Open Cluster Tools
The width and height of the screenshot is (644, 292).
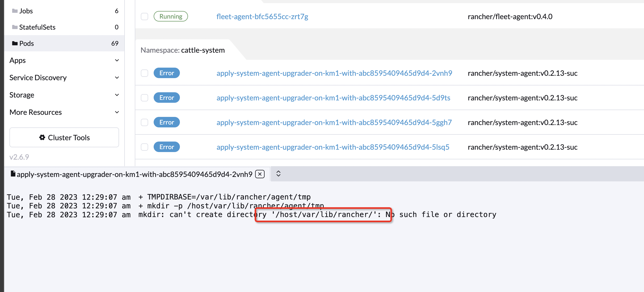pos(64,137)
